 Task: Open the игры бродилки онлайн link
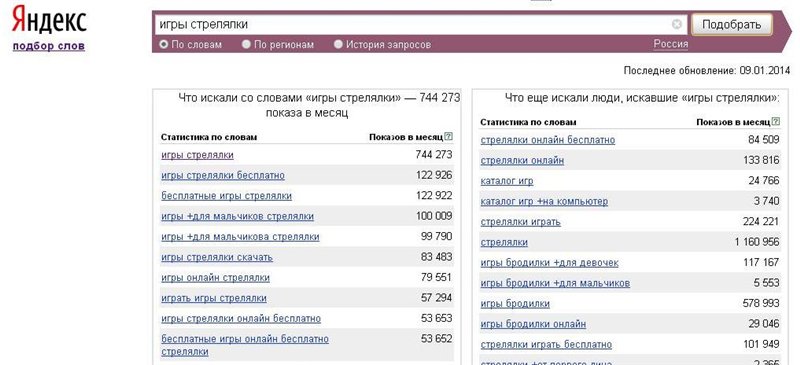click(533, 324)
